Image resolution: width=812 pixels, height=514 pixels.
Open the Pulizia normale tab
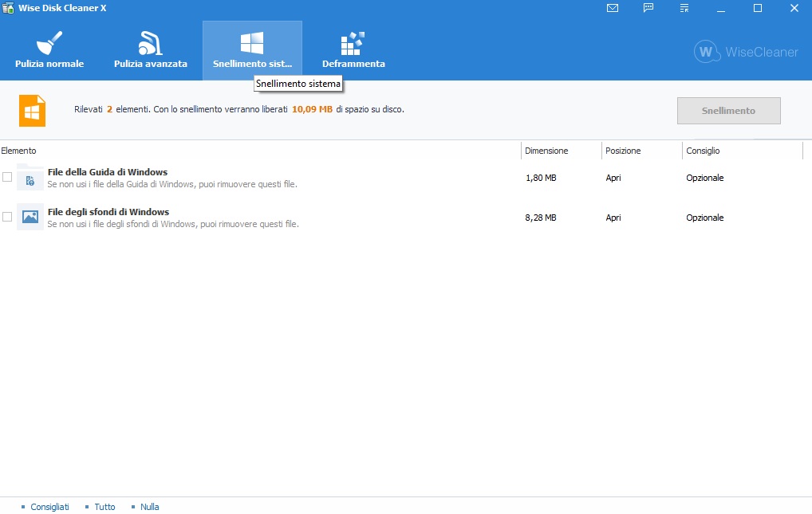click(49, 50)
